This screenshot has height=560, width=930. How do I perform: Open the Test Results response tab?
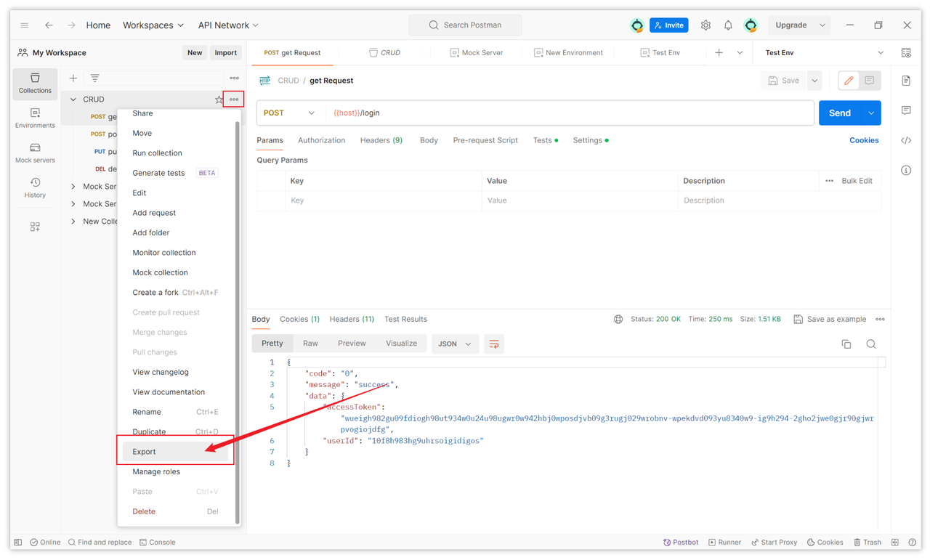tap(405, 319)
